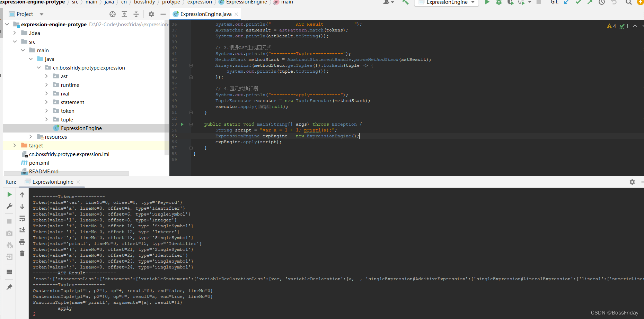Expand the token package
This screenshot has width=644, height=319.
tap(46, 111)
